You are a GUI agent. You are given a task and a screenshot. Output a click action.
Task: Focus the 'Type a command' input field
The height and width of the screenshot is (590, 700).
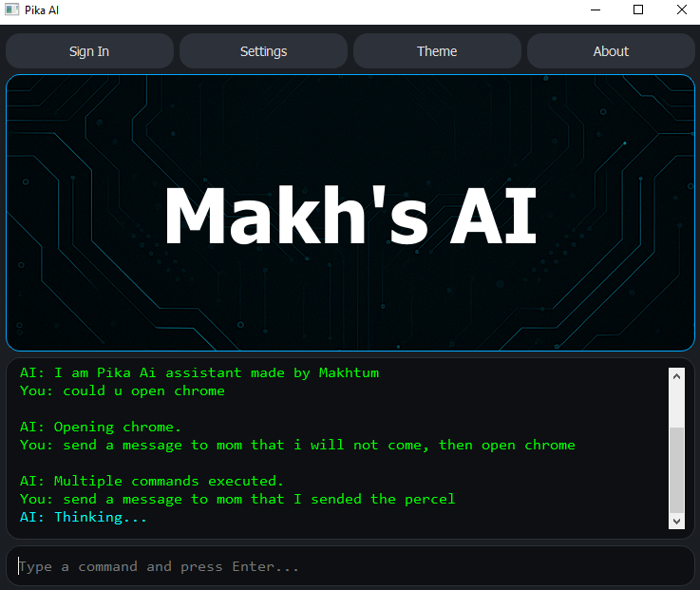coord(350,566)
